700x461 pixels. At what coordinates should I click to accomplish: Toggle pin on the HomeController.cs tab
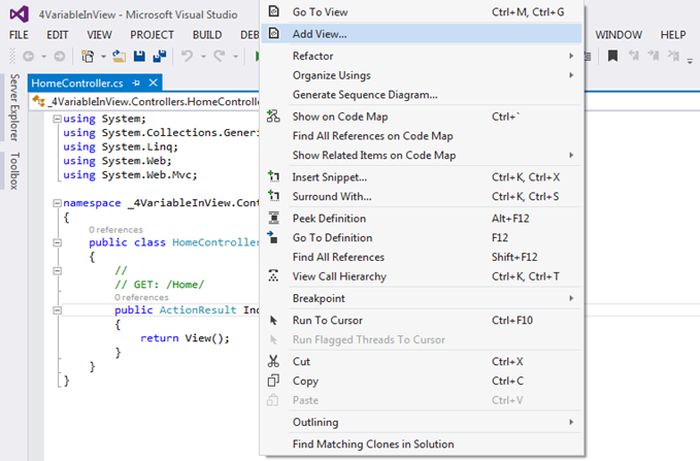coord(136,82)
